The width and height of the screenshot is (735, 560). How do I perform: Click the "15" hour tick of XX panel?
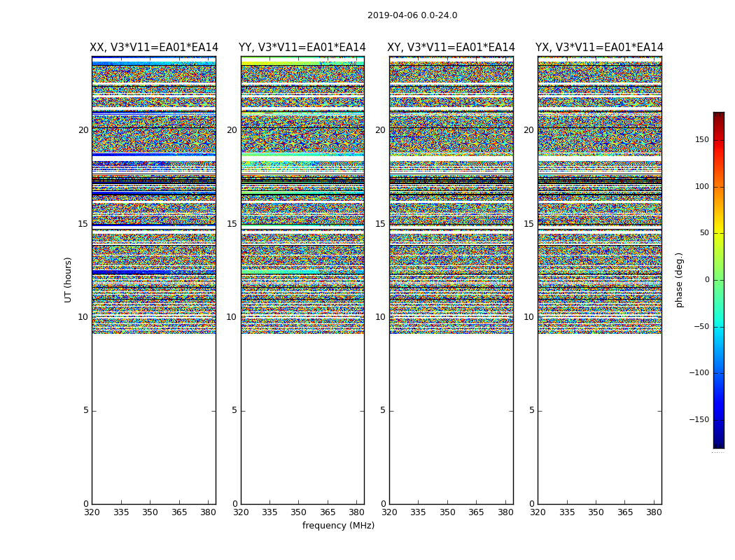[x=83, y=224]
